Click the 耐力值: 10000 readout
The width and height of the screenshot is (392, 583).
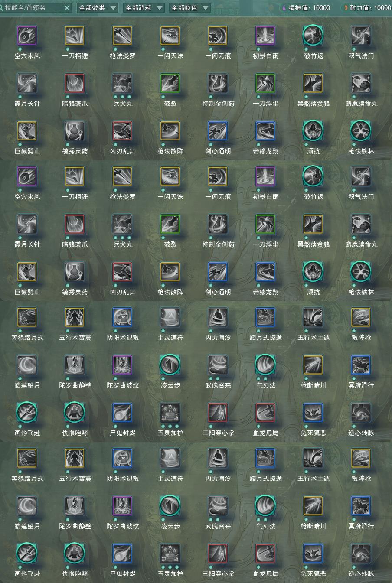click(367, 7)
